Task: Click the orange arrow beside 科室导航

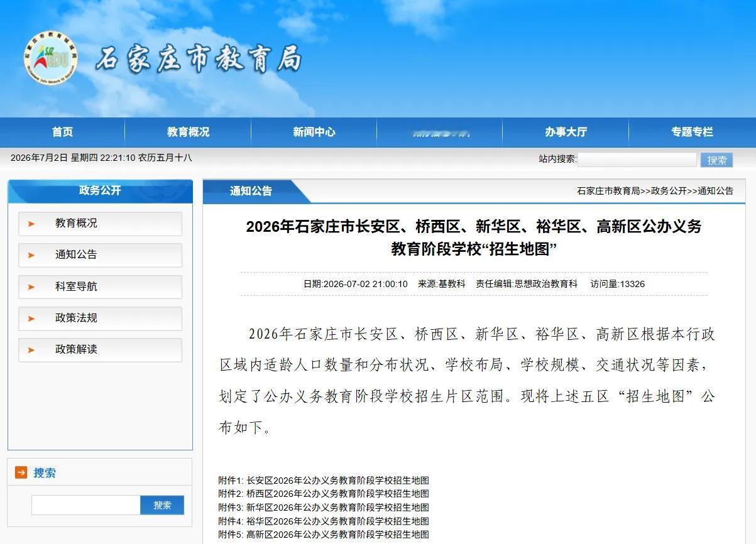Action: click(31, 287)
